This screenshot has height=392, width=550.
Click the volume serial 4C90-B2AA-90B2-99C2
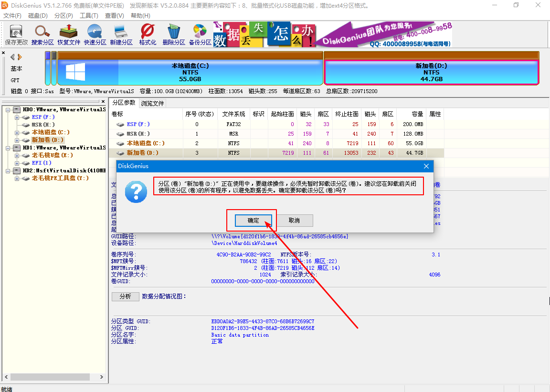coord(244,255)
